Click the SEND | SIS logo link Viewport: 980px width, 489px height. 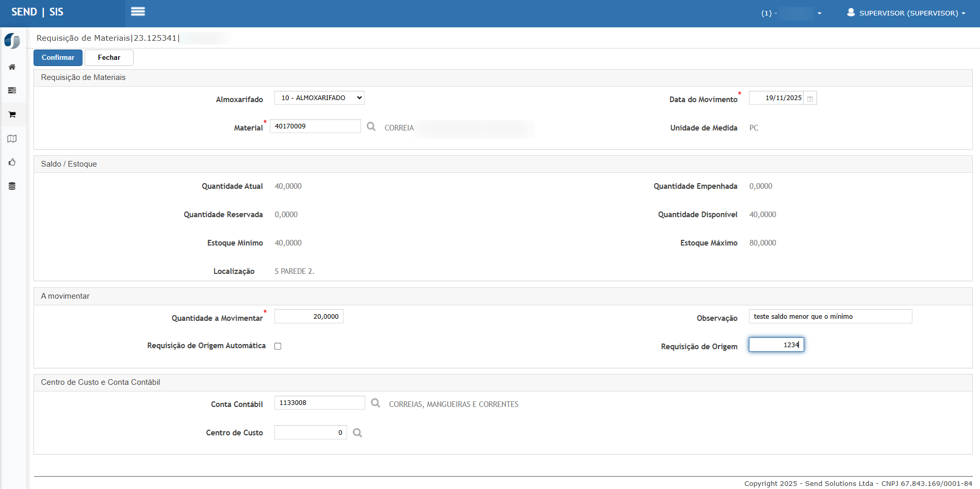[38, 12]
